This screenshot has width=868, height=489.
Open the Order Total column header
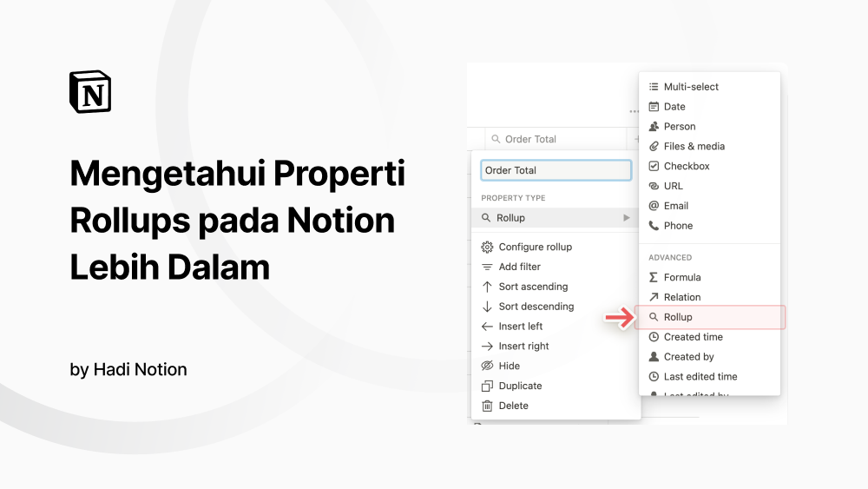tap(529, 139)
